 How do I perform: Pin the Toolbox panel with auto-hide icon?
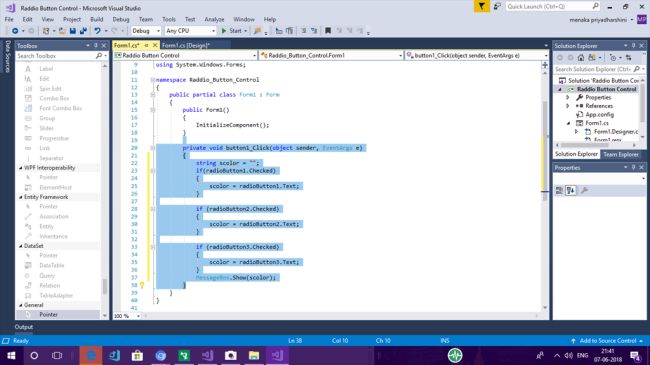tap(96, 46)
